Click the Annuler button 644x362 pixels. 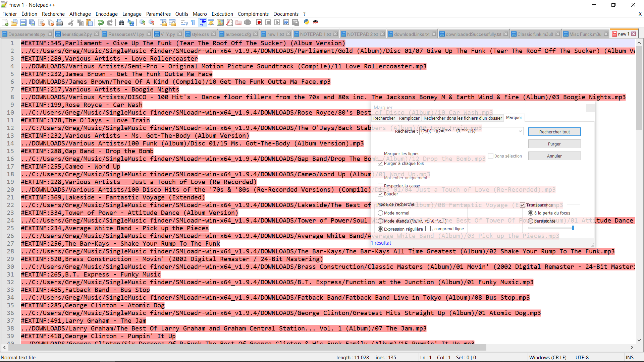point(554,156)
